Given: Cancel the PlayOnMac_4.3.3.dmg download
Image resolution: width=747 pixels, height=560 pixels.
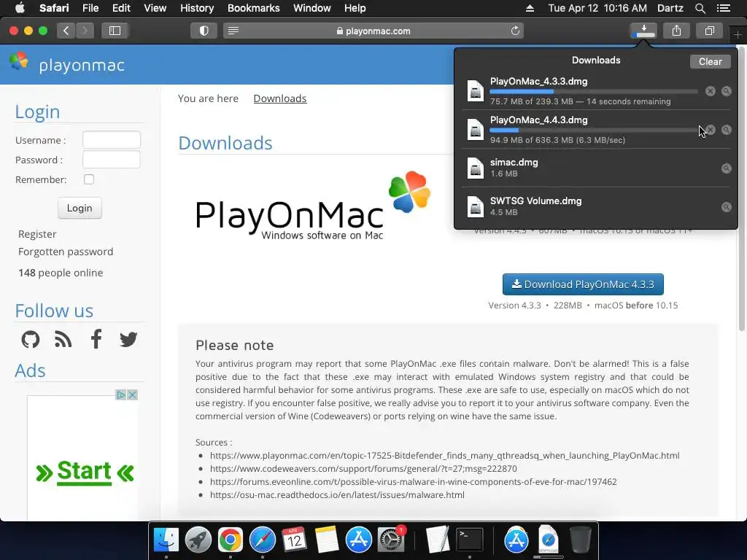Looking at the screenshot, I should coord(711,91).
